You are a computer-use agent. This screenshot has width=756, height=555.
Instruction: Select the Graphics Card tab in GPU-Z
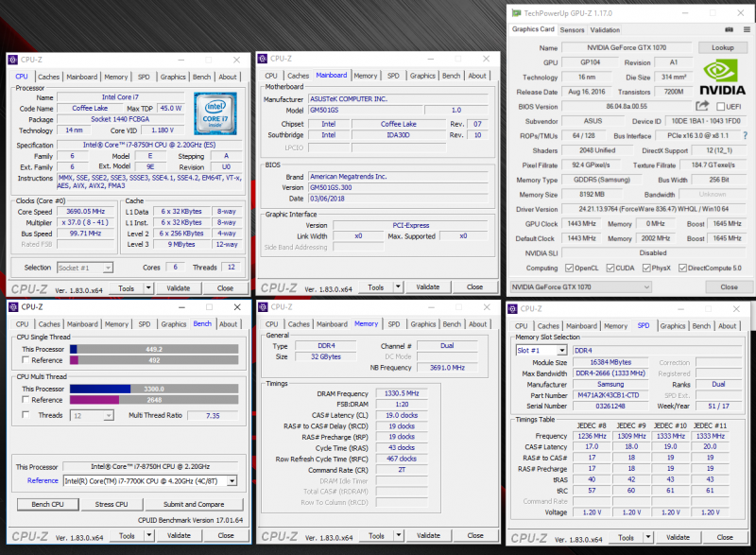coord(533,29)
